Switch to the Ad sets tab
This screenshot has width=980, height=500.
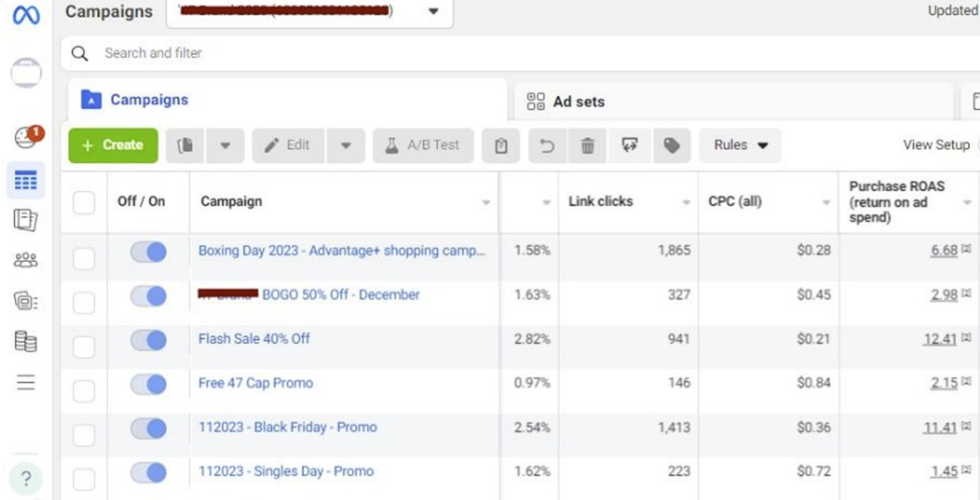578,102
